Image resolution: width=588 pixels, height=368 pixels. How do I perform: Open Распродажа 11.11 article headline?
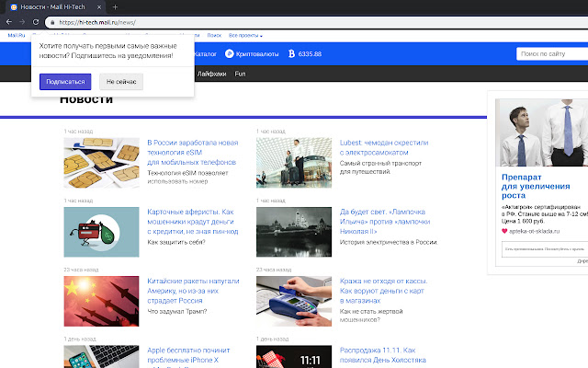[382, 355]
